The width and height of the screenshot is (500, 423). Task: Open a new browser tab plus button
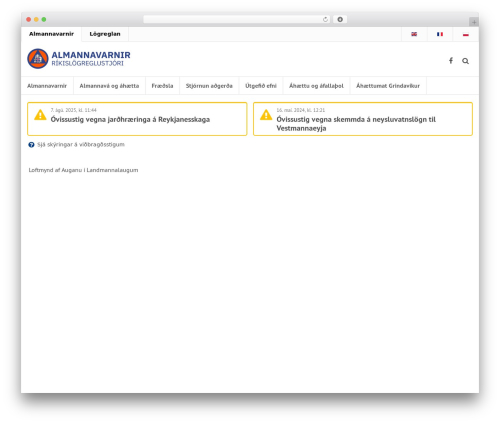pos(474,22)
